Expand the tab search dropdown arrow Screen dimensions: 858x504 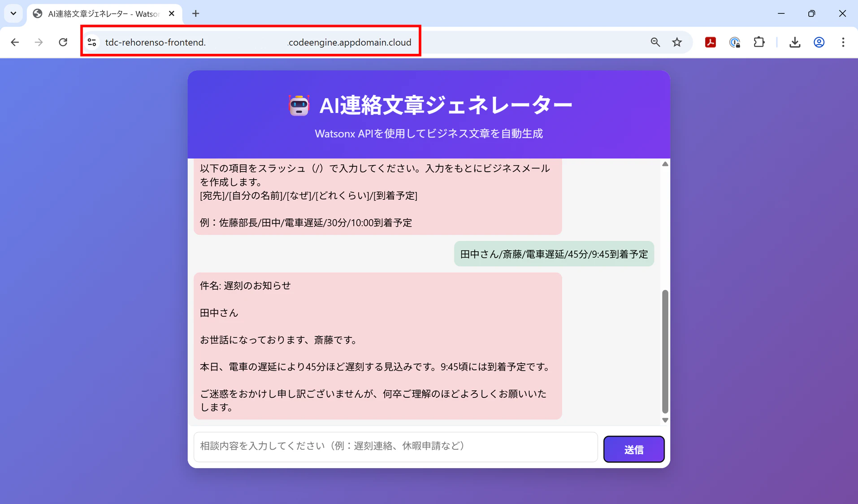tap(13, 13)
